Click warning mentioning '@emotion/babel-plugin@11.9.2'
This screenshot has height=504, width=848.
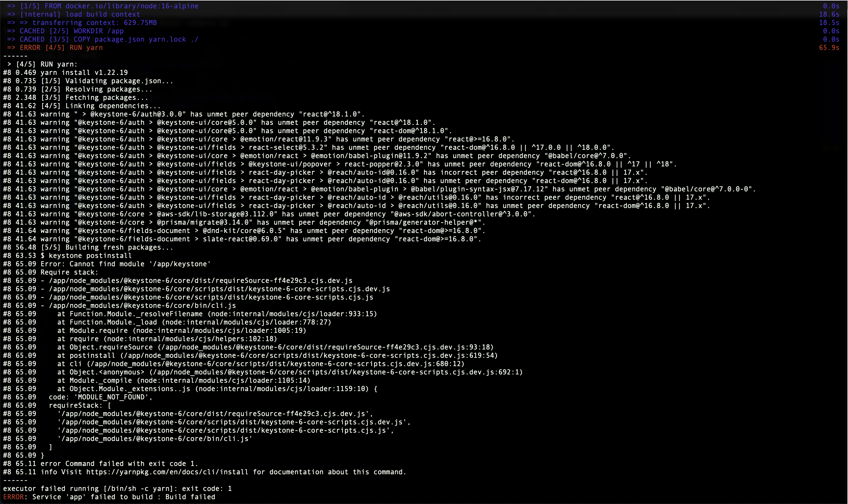point(317,156)
